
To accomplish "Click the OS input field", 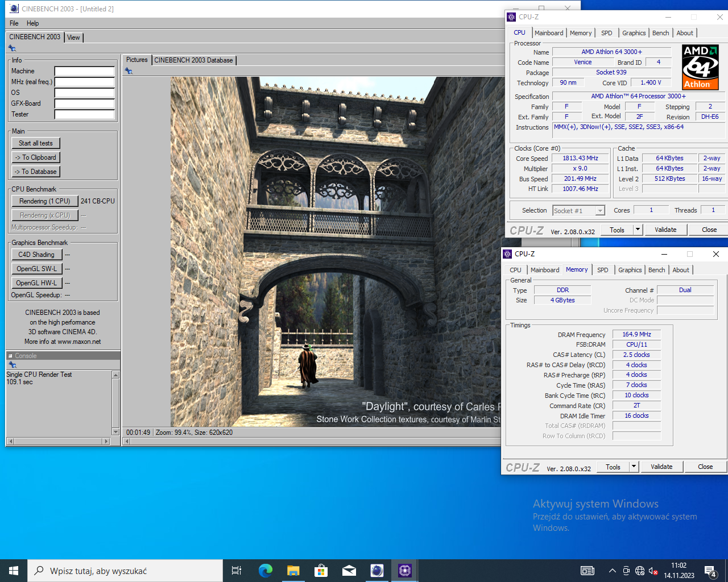I will click(x=85, y=93).
